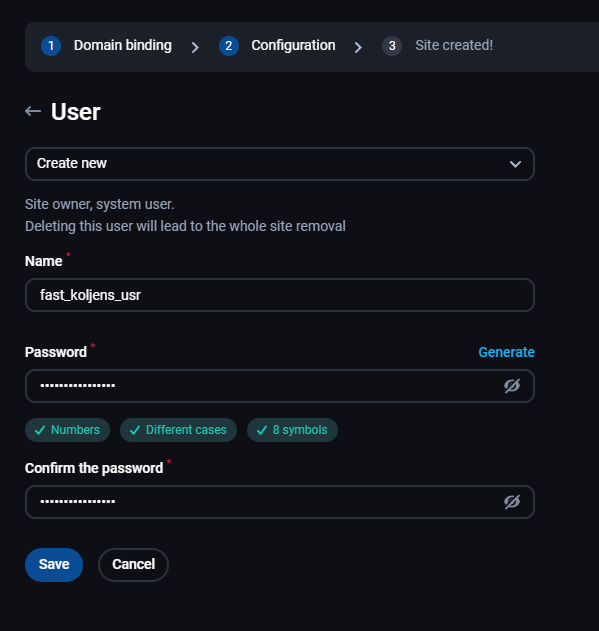Screen dimensions: 599x631
Task: Open the Create new user dropdown
Action: [x=280, y=164]
